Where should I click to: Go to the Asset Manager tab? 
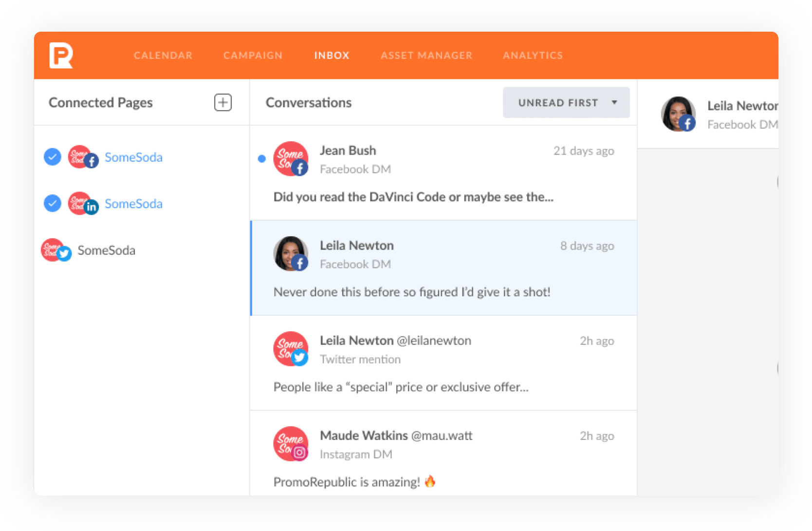426,56
